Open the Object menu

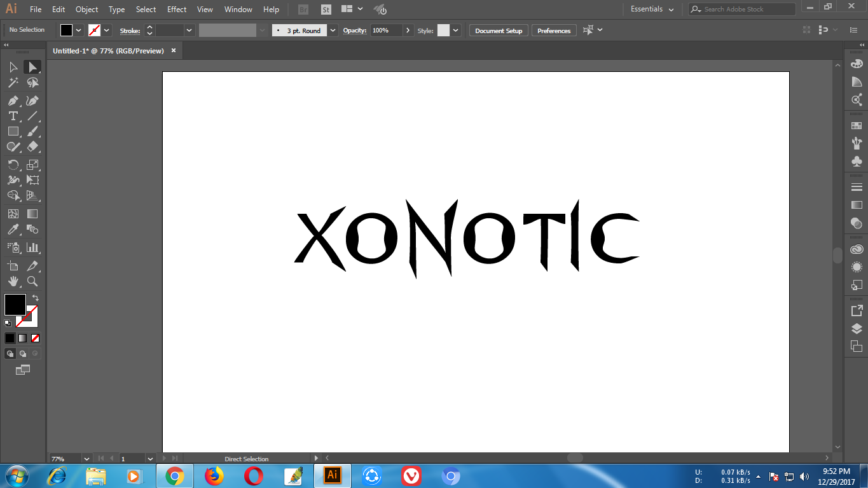coord(86,10)
